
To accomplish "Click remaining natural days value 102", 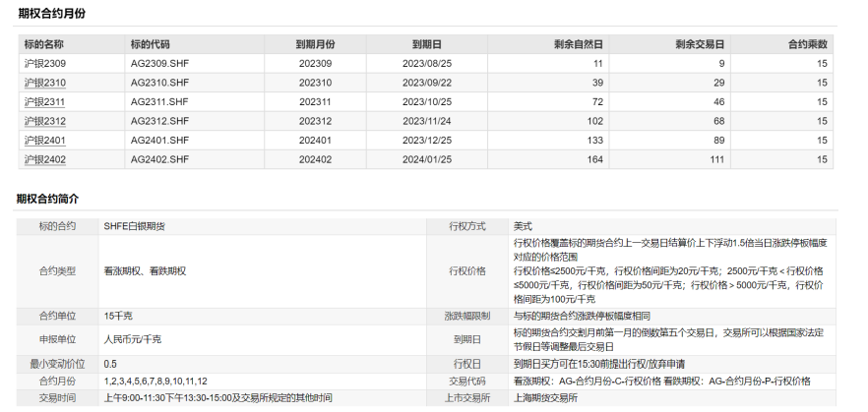I will point(595,121).
